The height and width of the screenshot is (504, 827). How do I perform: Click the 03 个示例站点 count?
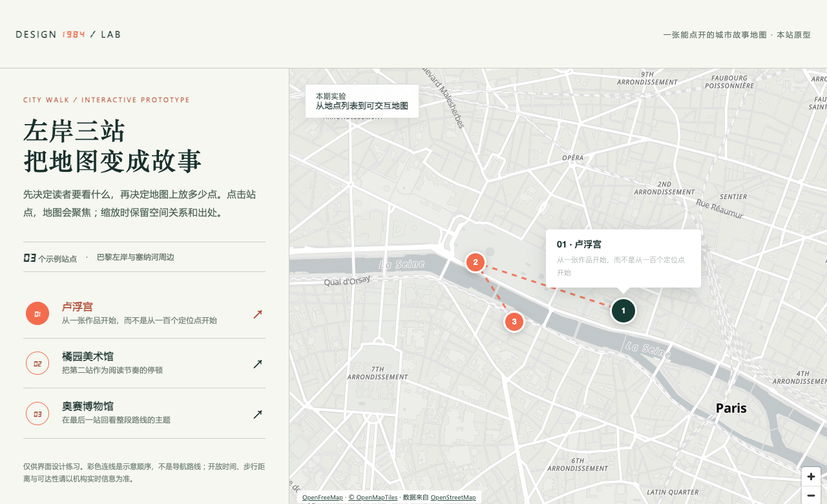(x=50, y=258)
